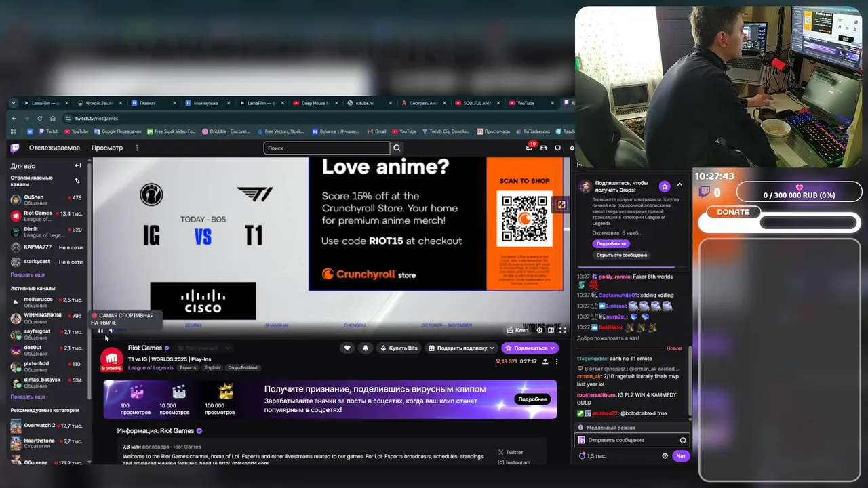Image resolution: width=868 pixels, height=488 pixels.
Task: Show more followed channels 'Показать еще'
Action: [x=28, y=274]
